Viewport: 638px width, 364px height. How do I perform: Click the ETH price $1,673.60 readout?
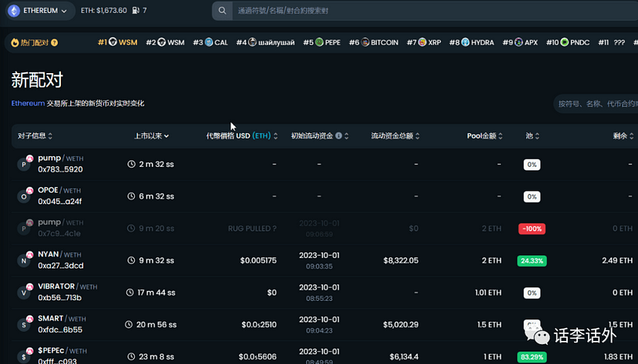(104, 11)
